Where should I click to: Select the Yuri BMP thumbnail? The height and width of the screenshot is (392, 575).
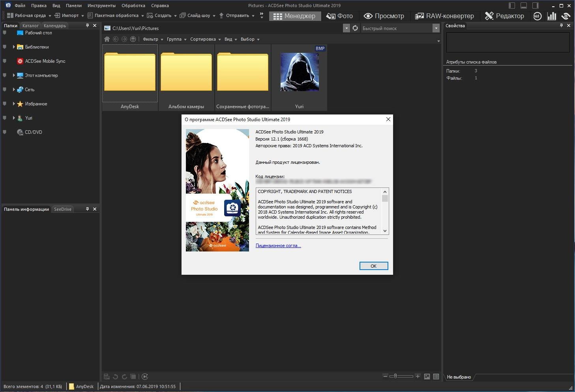click(299, 77)
